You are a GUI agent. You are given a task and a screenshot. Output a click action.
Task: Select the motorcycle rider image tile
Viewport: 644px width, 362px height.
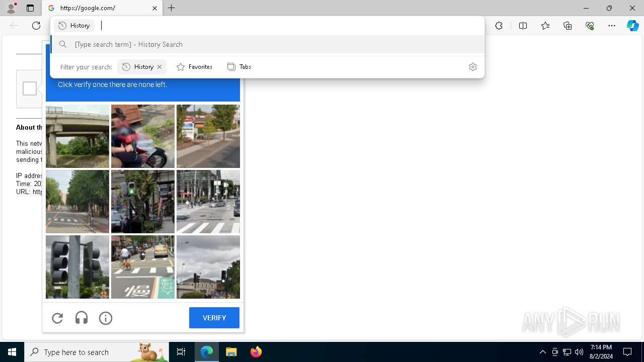pyautogui.click(x=143, y=136)
